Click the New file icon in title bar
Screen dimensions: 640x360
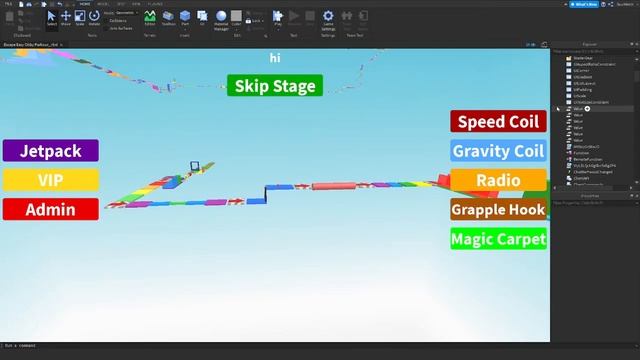21,4
